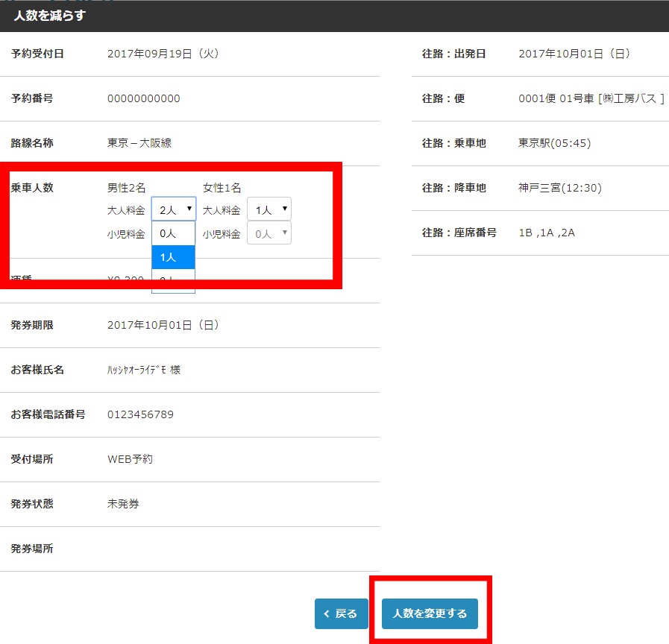The width and height of the screenshot is (669, 644).
Task: Open the male 大人料金 dropdown showing 2人
Action: point(174,209)
